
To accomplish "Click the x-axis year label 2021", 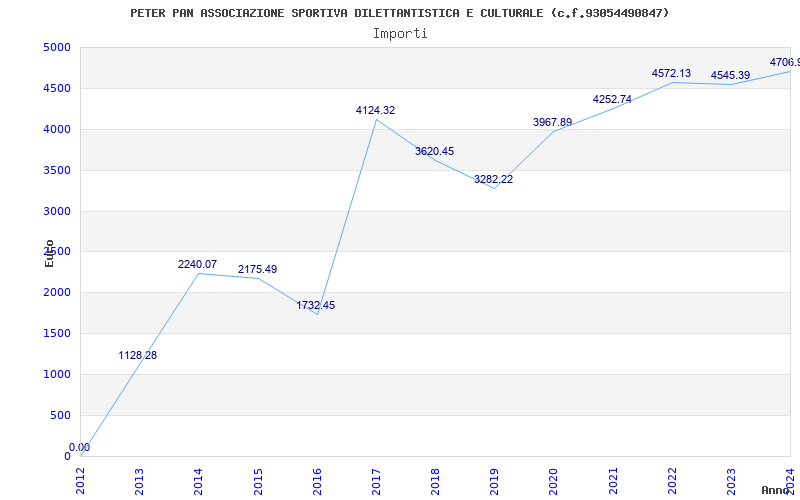I will tap(613, 481).
